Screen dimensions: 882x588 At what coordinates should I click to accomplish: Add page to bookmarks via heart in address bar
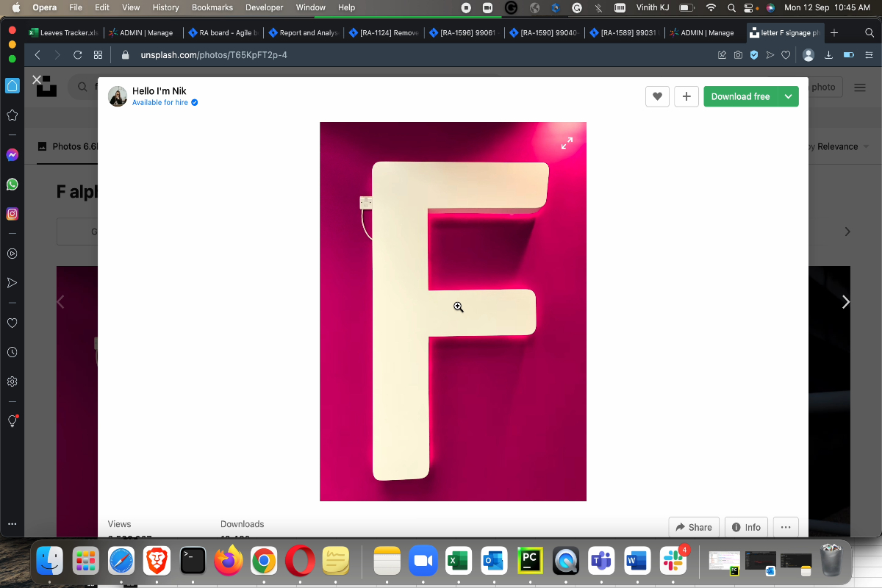click(x=786, y=55)
